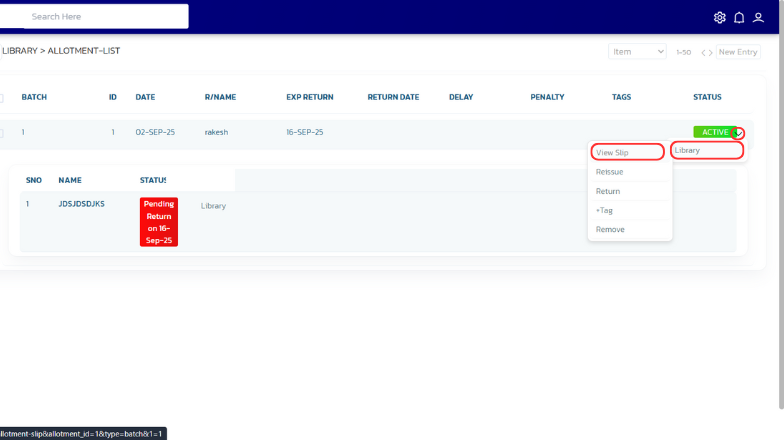Choose View Slip from the menu
The image size is (784, 440).
pyautogui.click(x=627, y=152)
